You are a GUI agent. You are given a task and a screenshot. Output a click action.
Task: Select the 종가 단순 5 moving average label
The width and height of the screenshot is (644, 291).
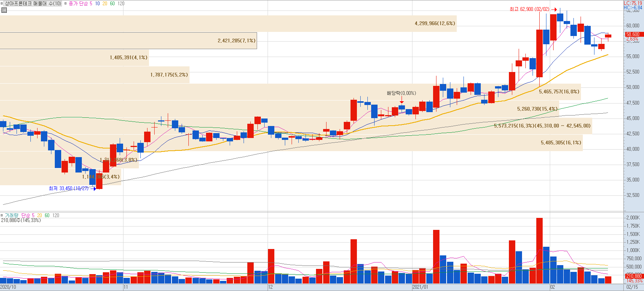[80, 3]
